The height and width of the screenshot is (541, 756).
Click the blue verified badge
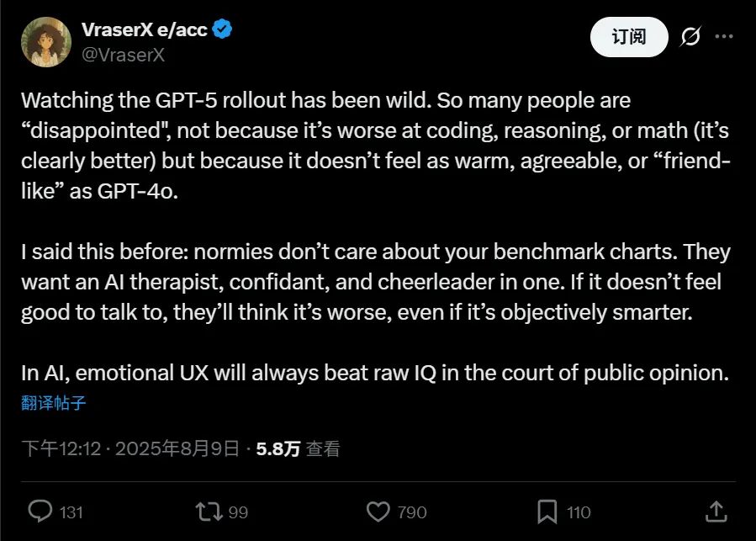(223, 29)
